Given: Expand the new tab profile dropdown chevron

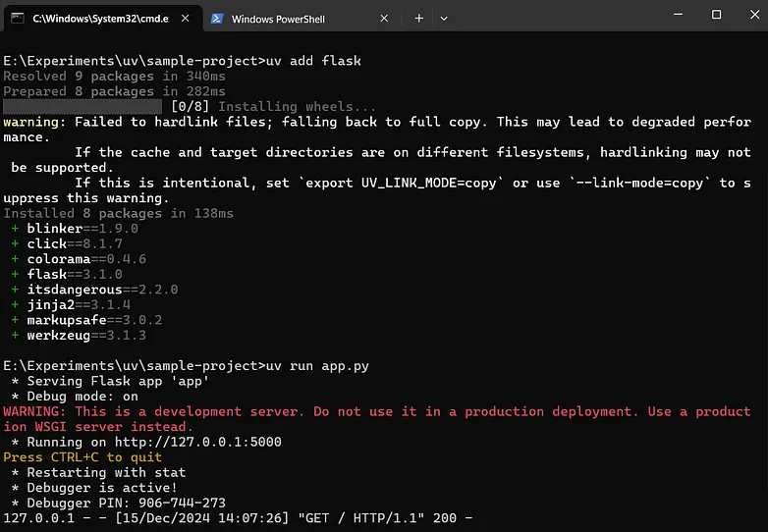Looking at the screenshot, I should pyautogui.click(x=444, y=19).
